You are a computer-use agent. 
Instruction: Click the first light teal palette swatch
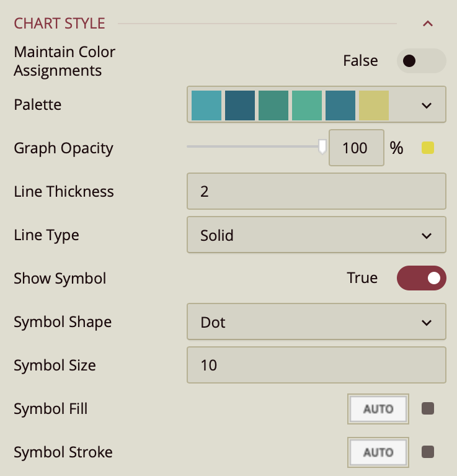tap(206, 105)
